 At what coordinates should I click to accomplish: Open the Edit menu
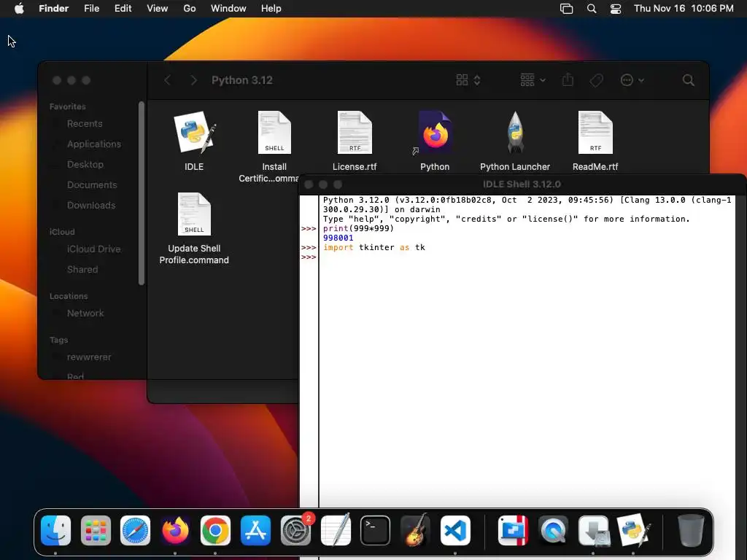pos(123,9)
